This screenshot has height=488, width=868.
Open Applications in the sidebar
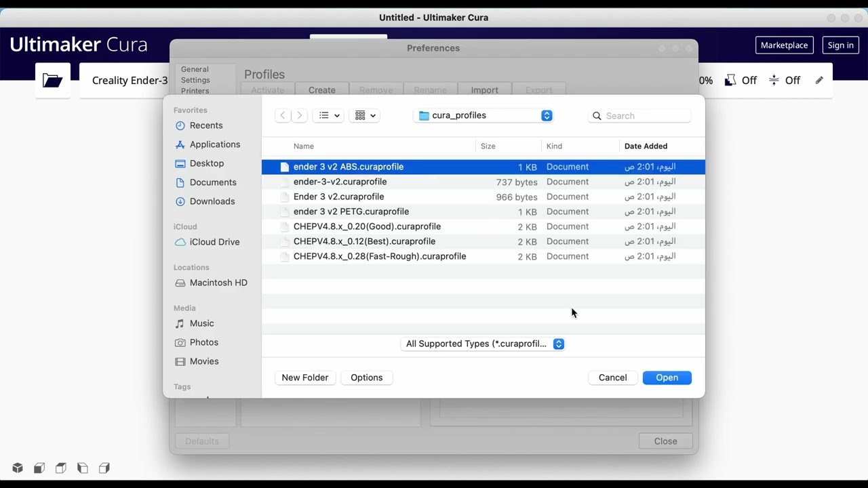(214, 144)
